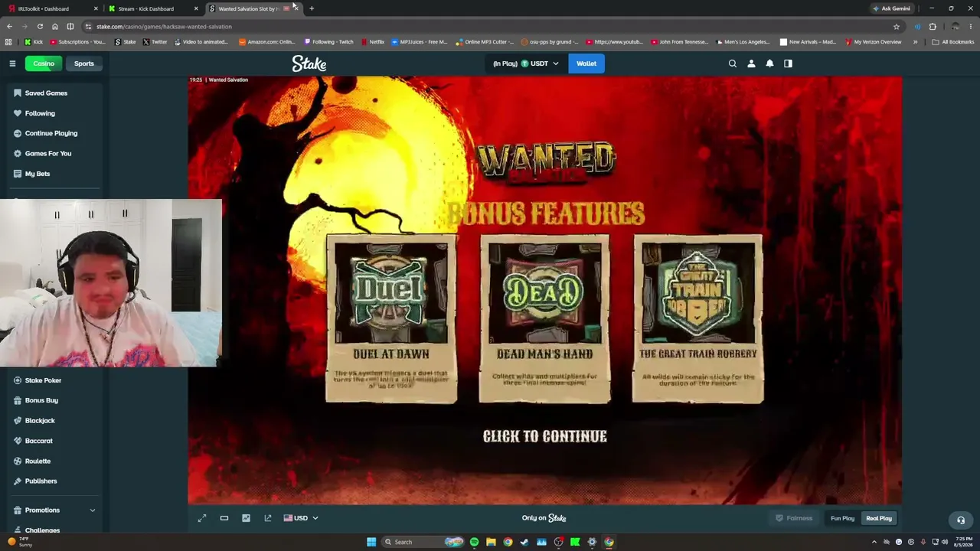The height and width of the screenshot is (551, 980).
Task: Switch to Real Play mode
Action: [879, 518]
